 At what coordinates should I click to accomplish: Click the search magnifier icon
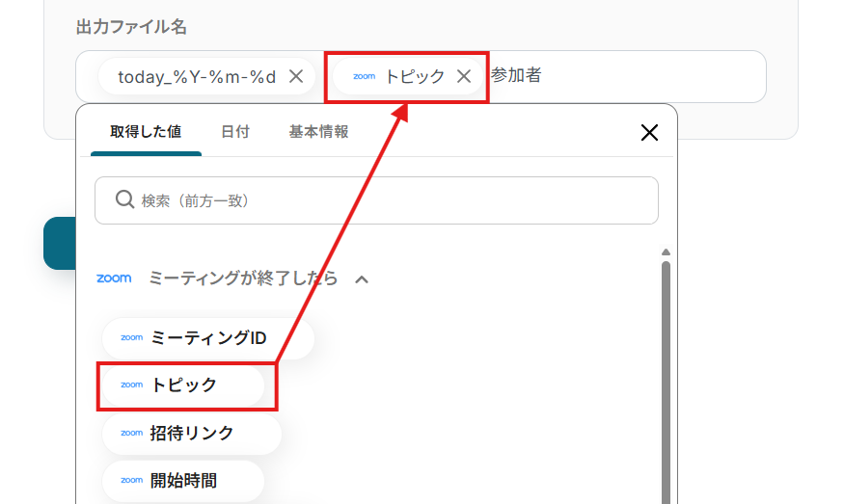tap(124, 199)
